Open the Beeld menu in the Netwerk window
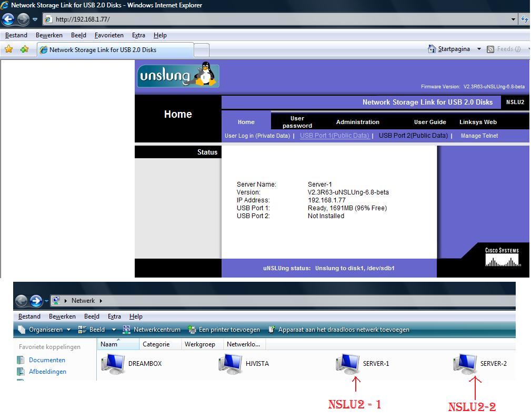This screenshot has width=531, height=420. (x=92, y=316)
